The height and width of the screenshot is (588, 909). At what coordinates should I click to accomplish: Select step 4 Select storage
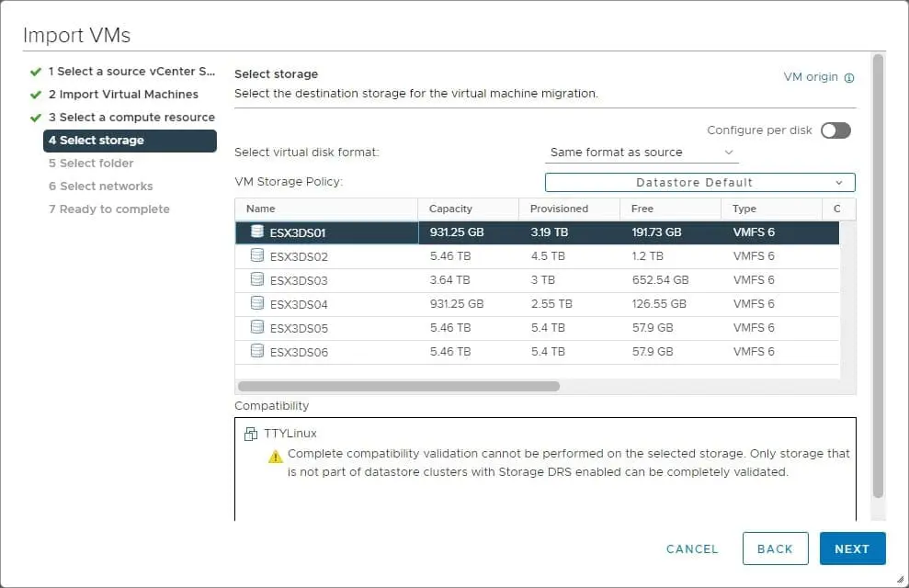pyautogui.click(x=130, y=141)
